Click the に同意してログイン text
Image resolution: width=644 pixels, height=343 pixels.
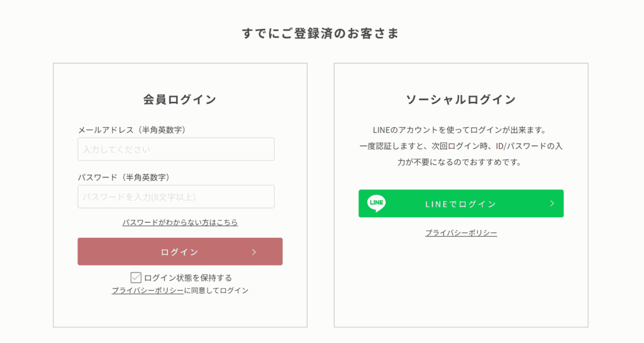216,290
